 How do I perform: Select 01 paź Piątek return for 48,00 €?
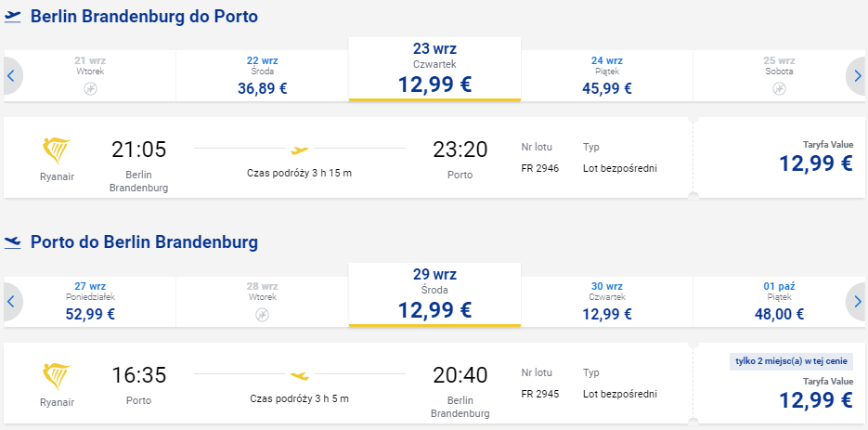coord(779,302)
